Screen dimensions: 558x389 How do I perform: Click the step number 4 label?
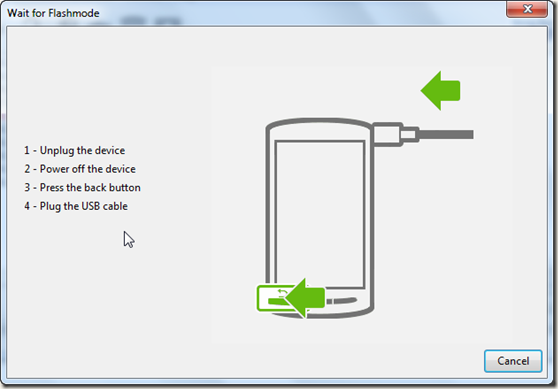27,206
